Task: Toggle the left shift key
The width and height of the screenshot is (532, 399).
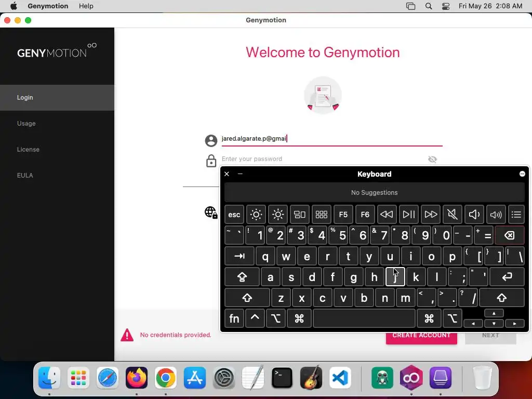Action: (x=247, y=298)
